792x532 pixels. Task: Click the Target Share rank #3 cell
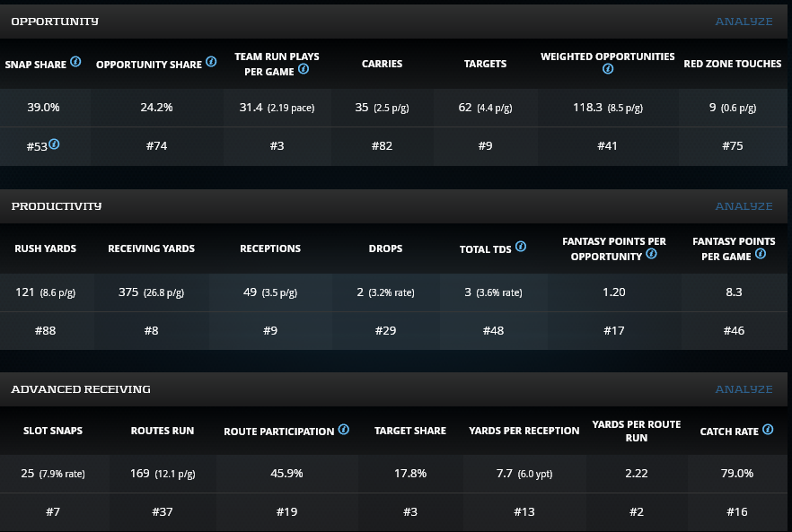[409, 512]
